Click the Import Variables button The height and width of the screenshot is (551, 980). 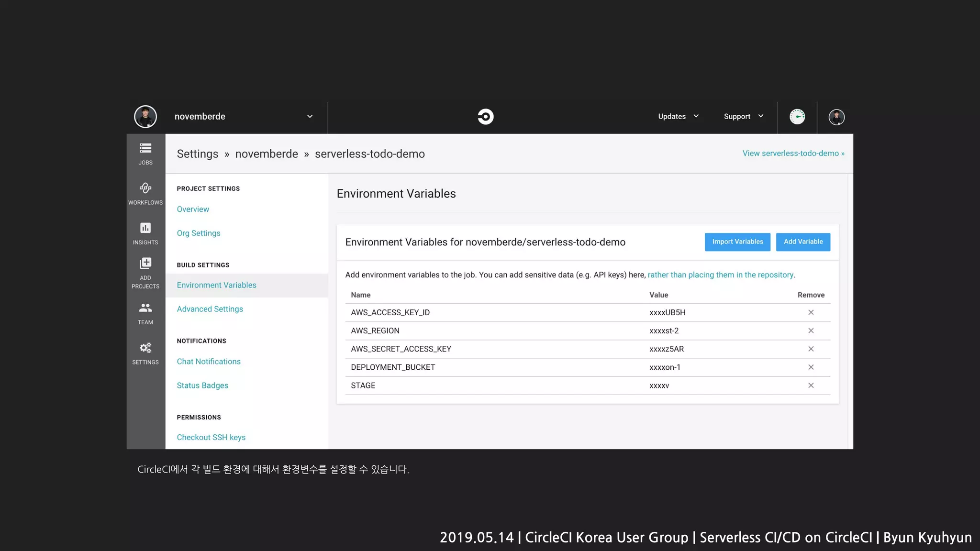737,242
